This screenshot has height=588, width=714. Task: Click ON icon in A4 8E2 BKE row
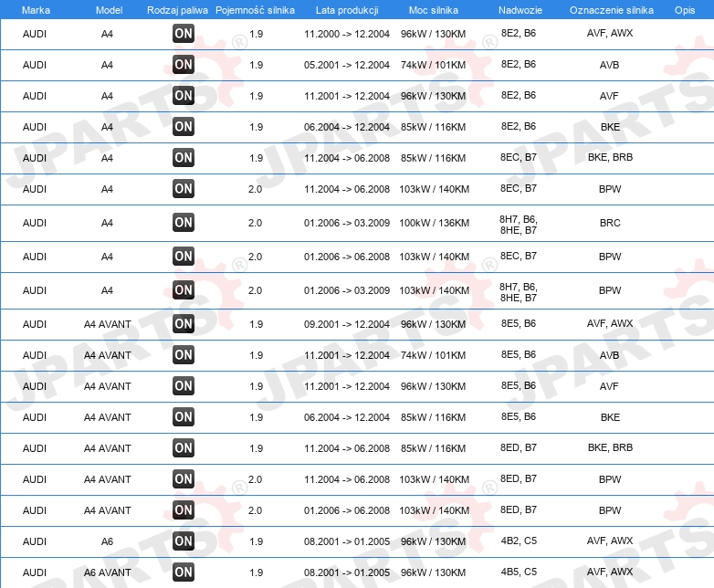(x=184, y=127)
